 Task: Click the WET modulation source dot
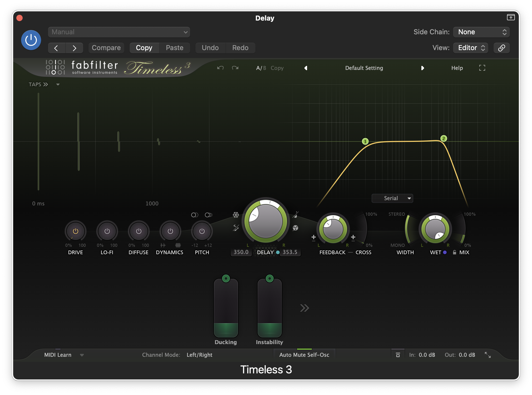pos(445,252)
